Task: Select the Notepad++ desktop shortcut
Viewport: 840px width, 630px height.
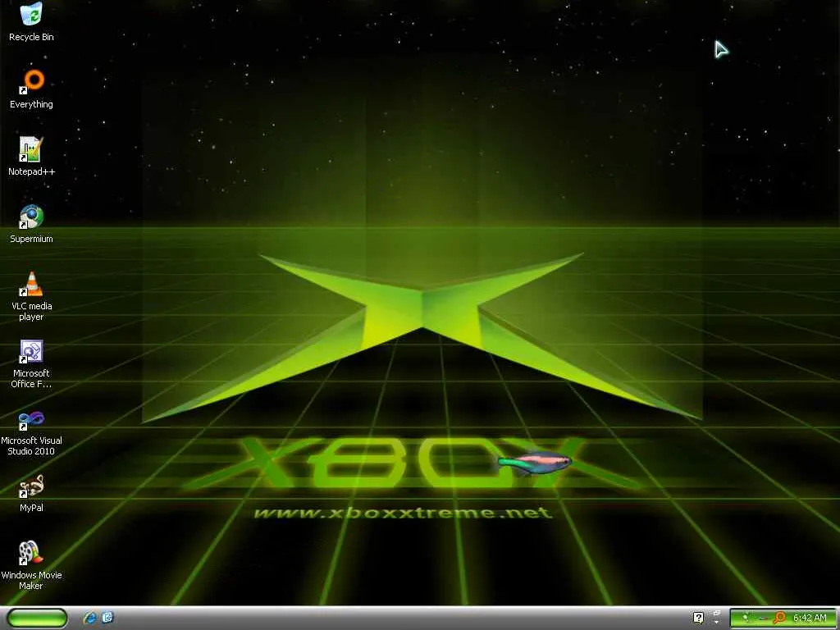Action: pos(31,157)
